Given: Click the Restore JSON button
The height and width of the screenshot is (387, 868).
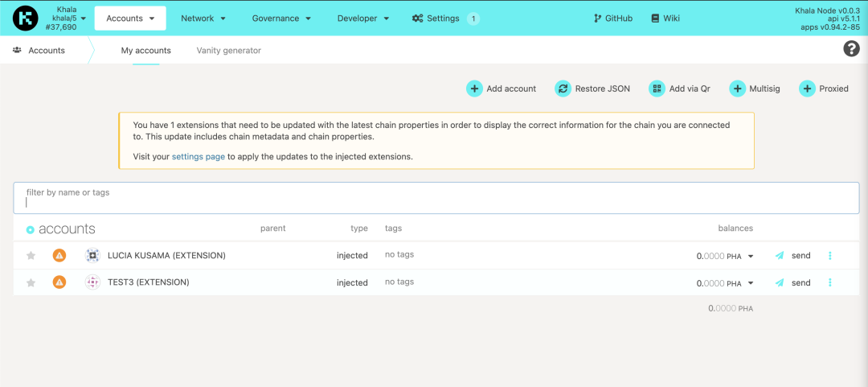Looking at the screenshot, I should [x=592, y=89].
